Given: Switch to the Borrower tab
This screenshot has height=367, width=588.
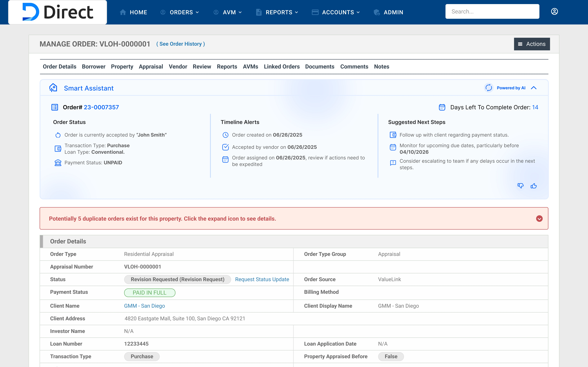Looking at the screenshot, I should coord(94,66).
